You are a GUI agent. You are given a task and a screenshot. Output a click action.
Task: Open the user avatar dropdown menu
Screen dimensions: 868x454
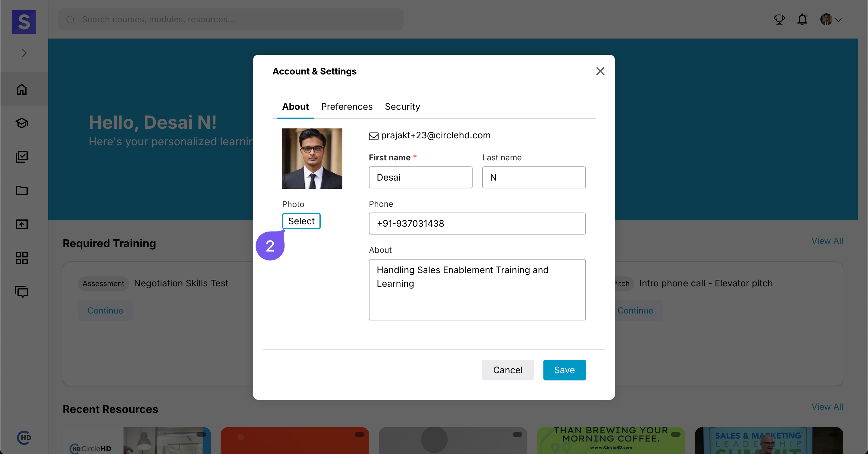(831, 20)
